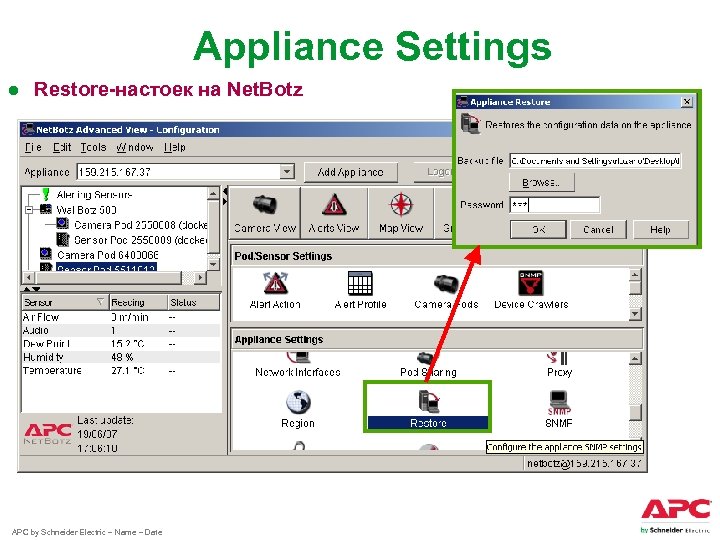Sort table by Status column header
The image size is (720, 540).
pos(193,302)
